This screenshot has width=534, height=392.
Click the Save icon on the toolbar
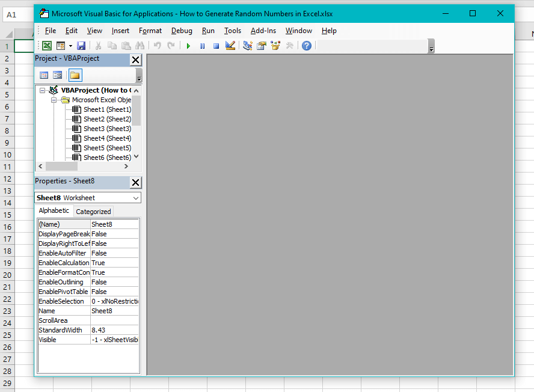pos(81,45)
